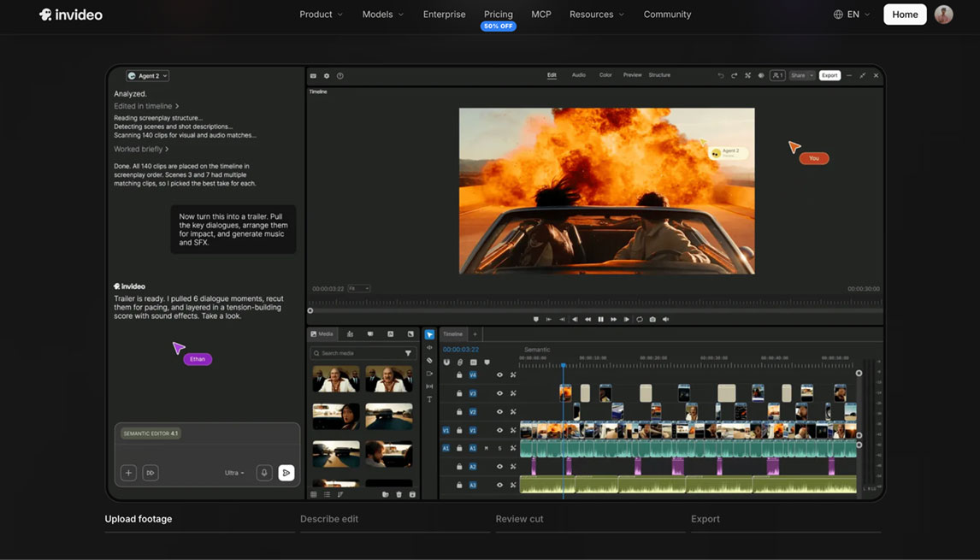The image size is (980, 560).
Task: Click the undo arrow icon
Action: click(721, 75)
